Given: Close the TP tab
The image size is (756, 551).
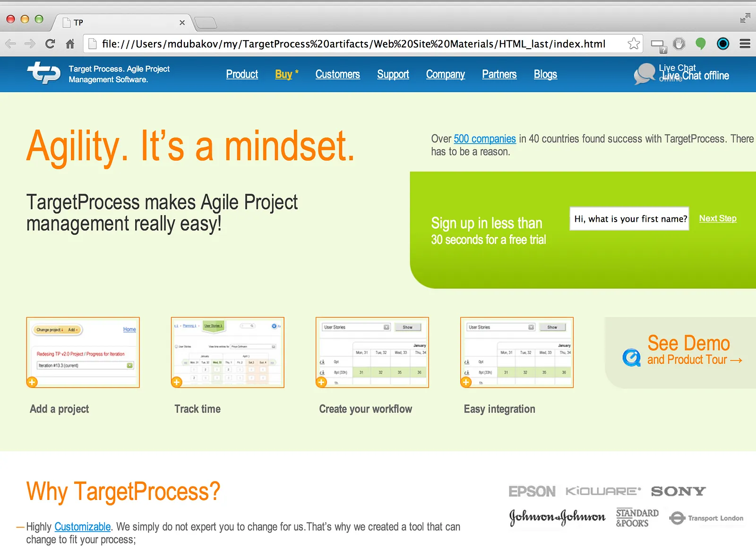Looking at the screenshot, I should [182, 23].
